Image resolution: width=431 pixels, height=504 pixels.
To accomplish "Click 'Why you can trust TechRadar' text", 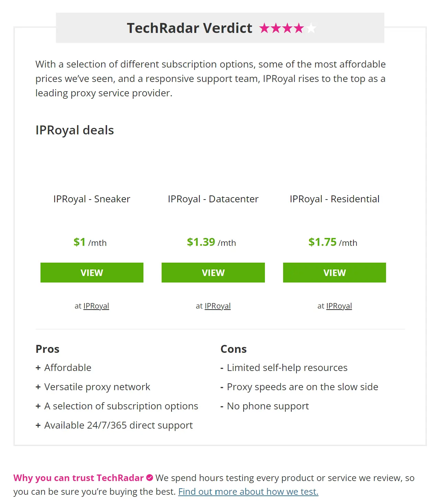I will [79, 478].
